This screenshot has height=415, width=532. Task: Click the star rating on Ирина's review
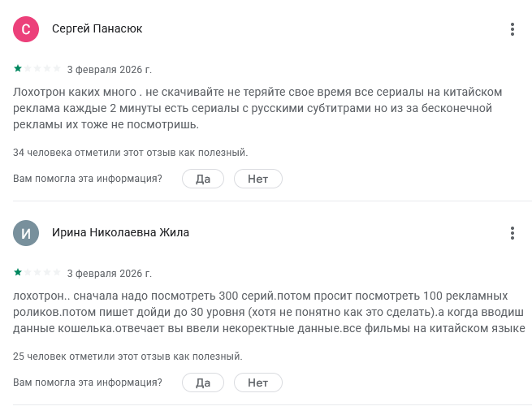37,272
